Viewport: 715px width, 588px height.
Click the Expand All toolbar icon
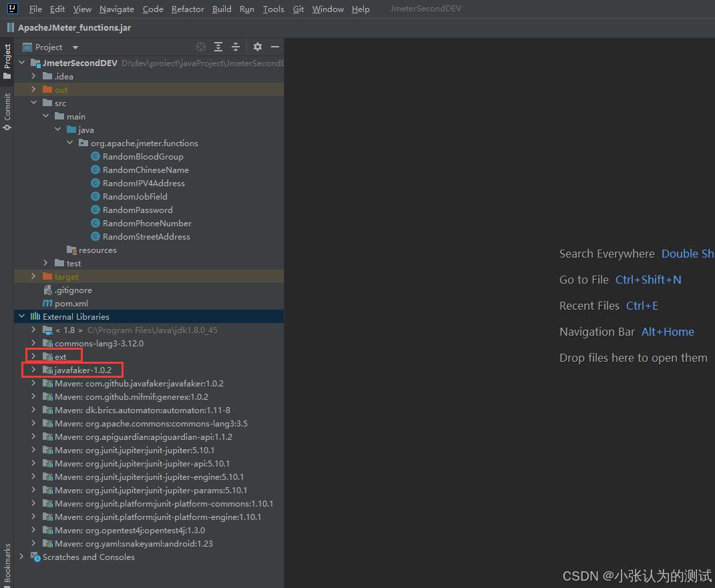218,47
